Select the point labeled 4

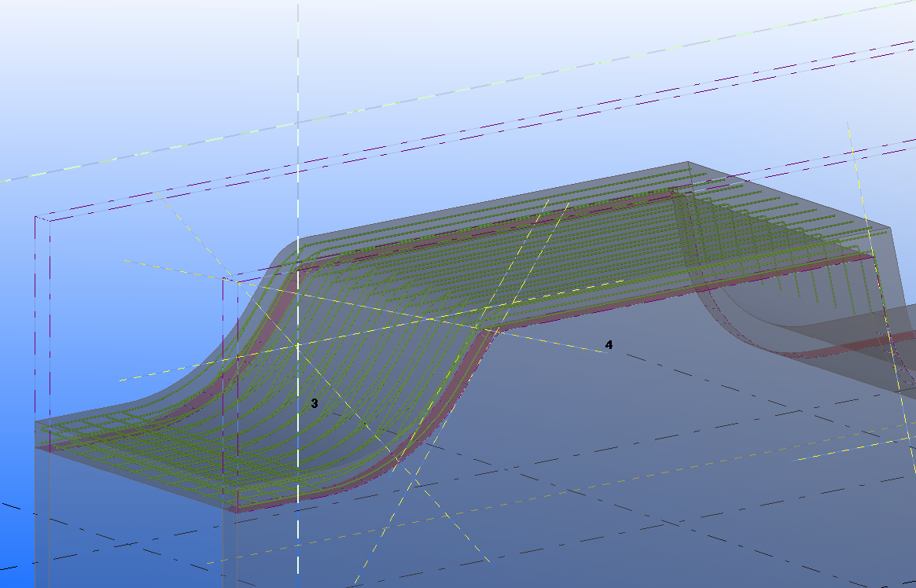point(609,345)
